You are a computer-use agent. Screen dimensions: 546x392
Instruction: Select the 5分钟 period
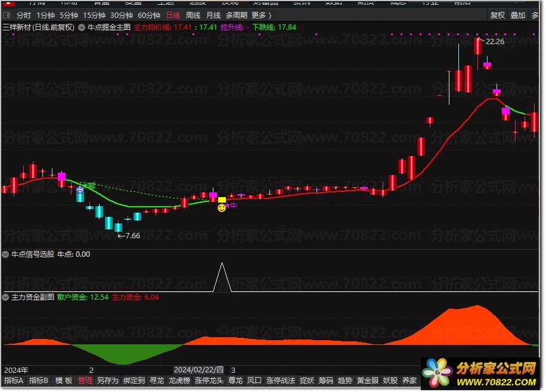[69, 15]
